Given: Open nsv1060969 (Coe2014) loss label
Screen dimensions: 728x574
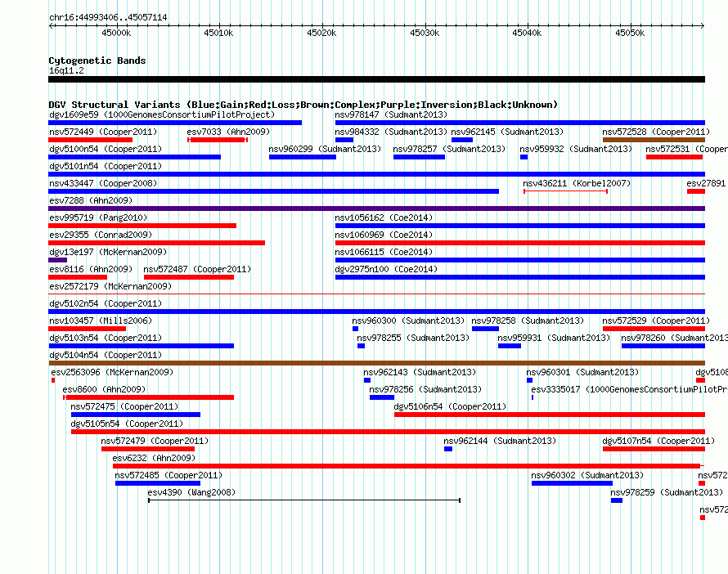Looking at the screenshot, I should tap(384, 235).
